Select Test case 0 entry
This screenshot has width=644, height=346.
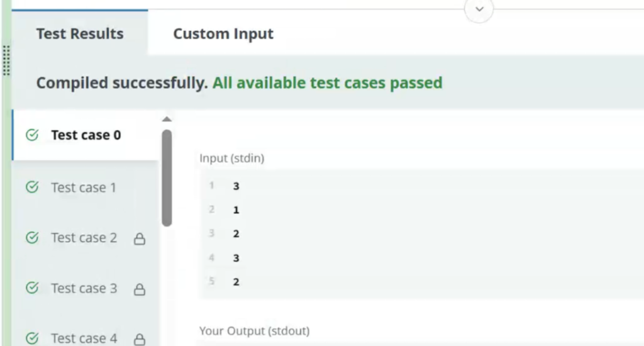click(86, 135)
